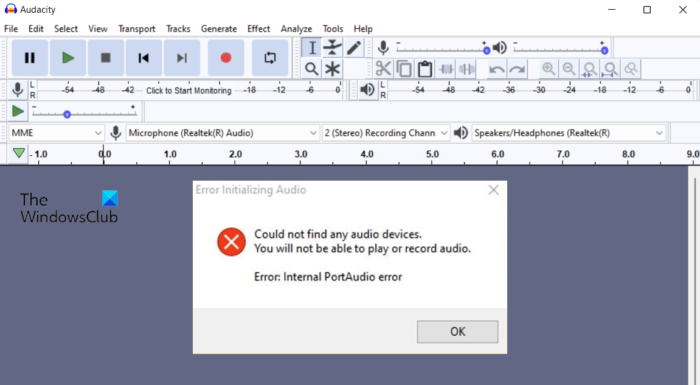Screen dimensions: 700x385
Task: Click the Zoom Out magnifier icon
Action: 569,69
